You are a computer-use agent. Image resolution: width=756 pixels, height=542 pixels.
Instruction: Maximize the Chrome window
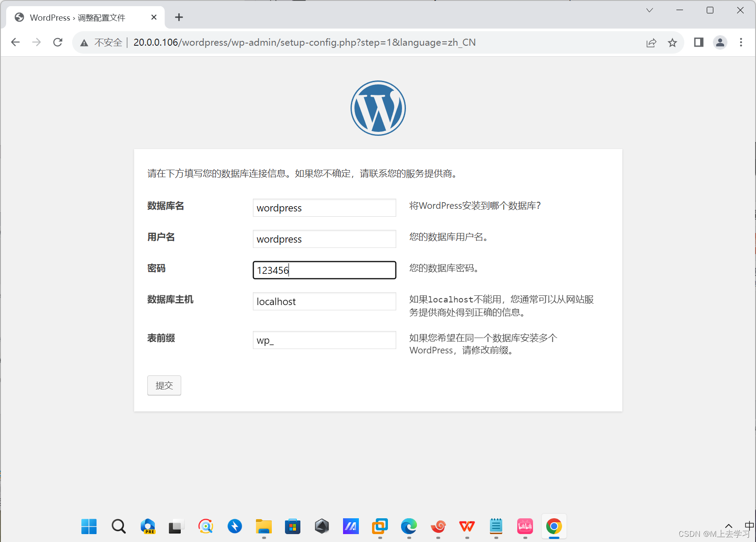tap(710, 10)
